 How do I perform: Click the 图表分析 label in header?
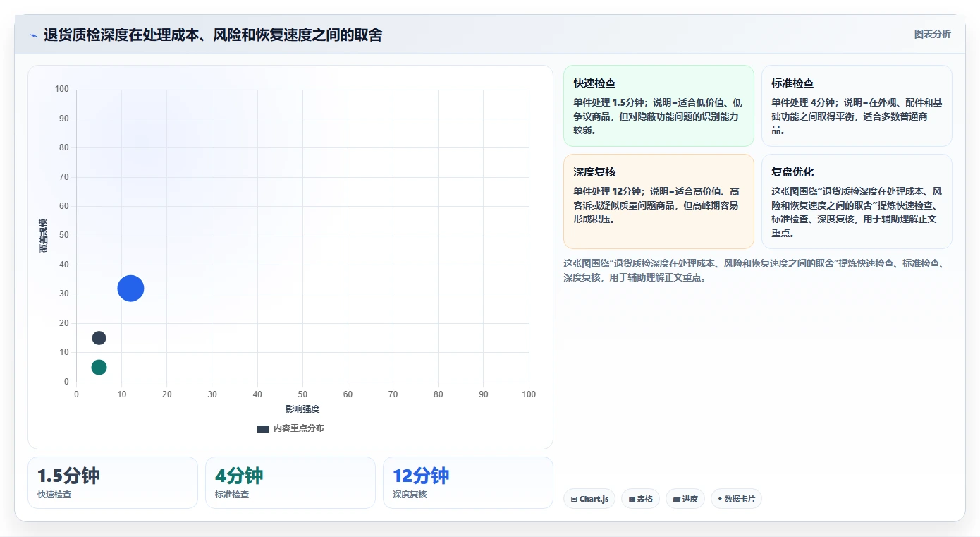click(x=932, y=34)
